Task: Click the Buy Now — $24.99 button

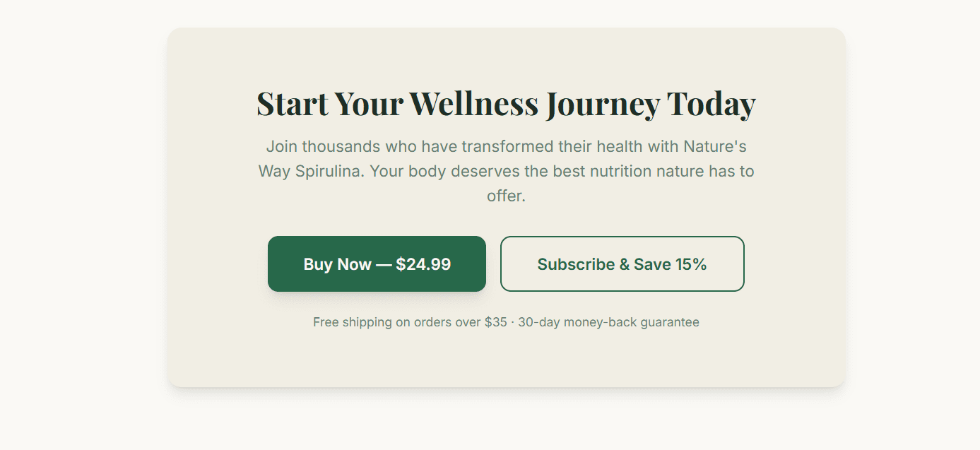Action: pos(377,264)
